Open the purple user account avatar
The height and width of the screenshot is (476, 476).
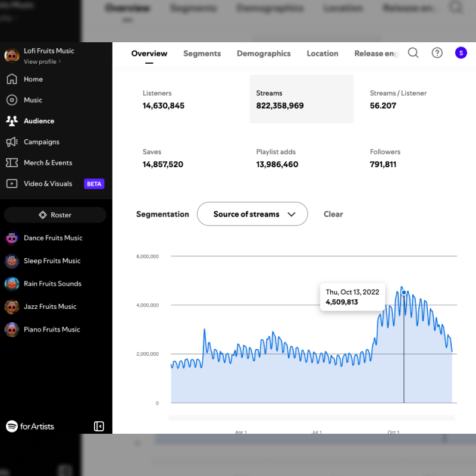pyautogui.click(x=461, y=53)
